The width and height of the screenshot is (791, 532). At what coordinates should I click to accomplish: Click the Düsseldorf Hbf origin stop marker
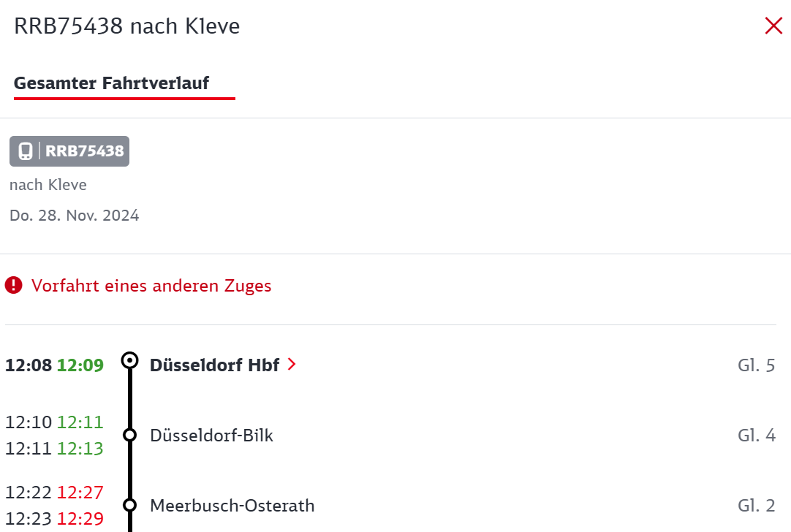(130, 360)
